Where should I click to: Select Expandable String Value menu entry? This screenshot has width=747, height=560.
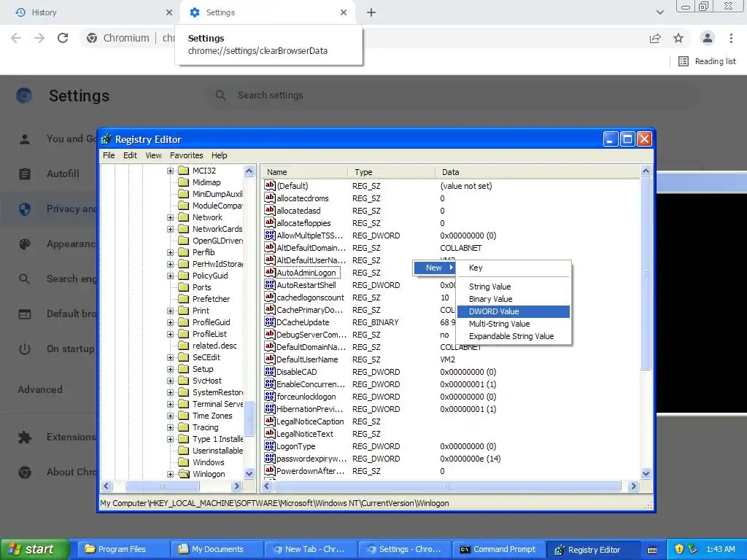coord(513,336)
